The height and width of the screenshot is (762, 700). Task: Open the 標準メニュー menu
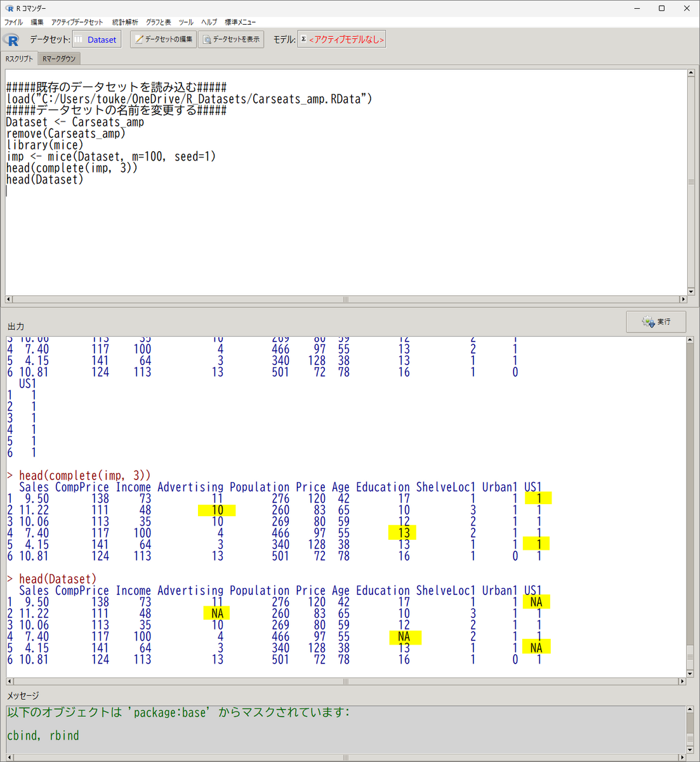241,22
